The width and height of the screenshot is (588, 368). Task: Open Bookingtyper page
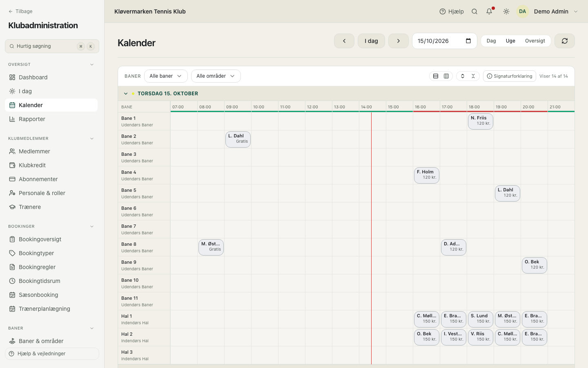pyautogui.click(x=51, y=253)
